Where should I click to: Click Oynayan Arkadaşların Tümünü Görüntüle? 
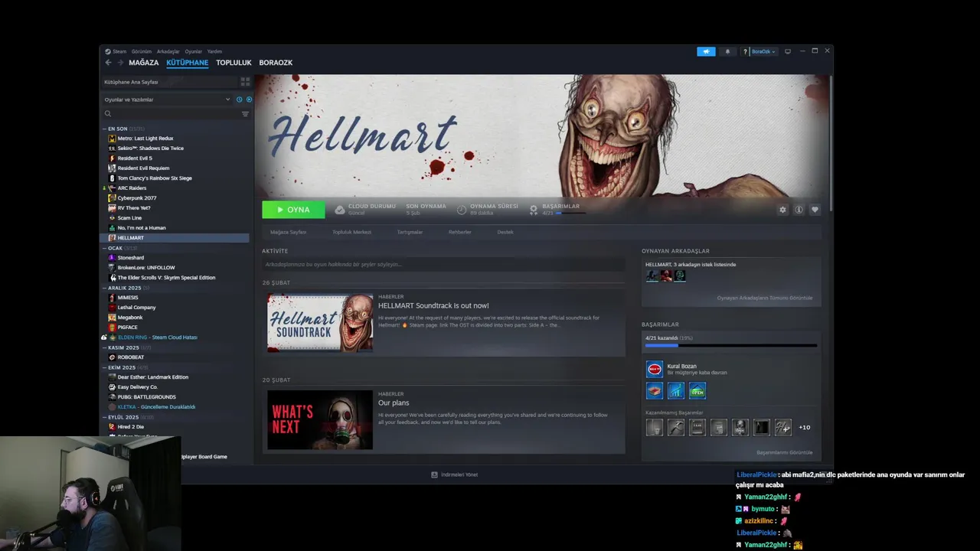(765, 298)
